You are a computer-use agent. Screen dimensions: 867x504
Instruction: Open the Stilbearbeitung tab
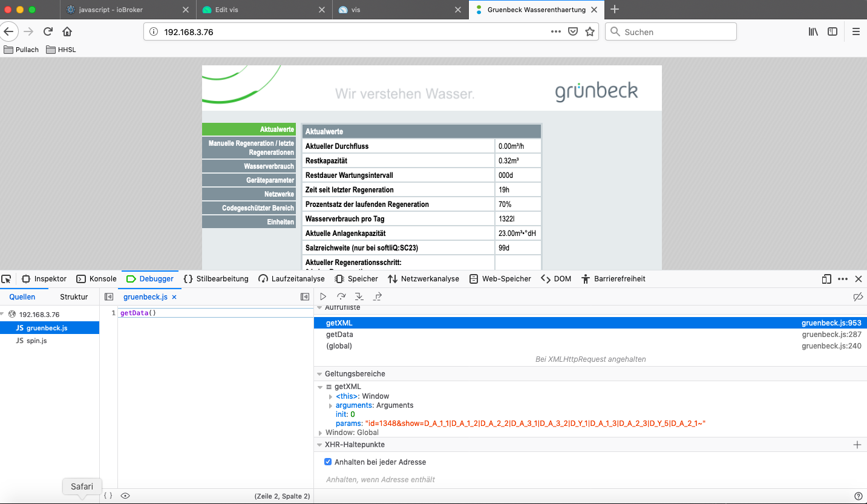(216, 279)
